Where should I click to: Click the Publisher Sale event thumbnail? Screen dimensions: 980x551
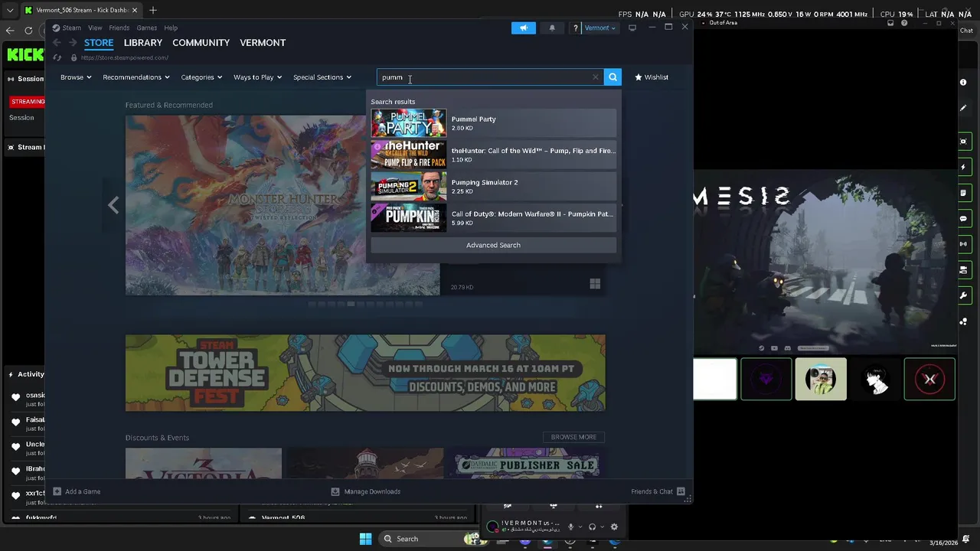click(525, 464)
